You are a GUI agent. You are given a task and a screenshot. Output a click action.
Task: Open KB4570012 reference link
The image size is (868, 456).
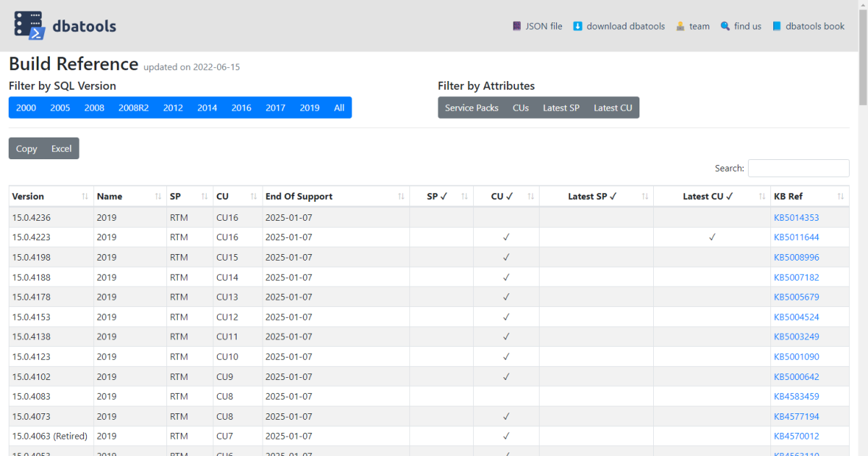[796, 436]
